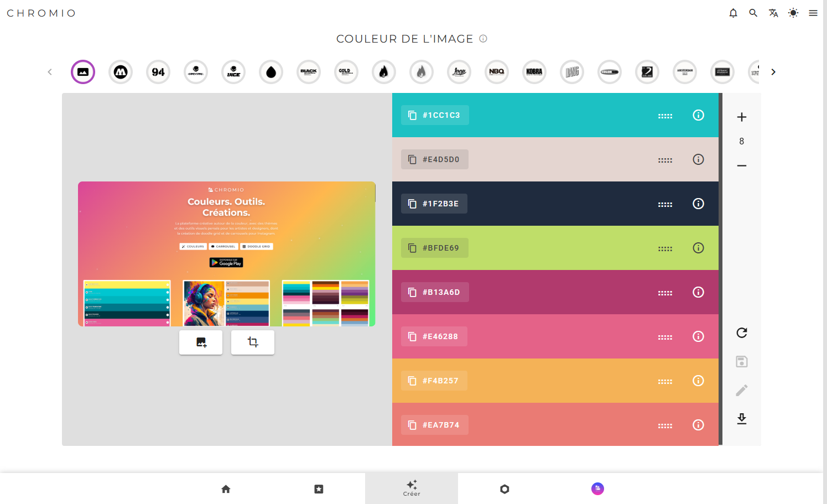Select the Black brand palette
The image size is (827, 504).
click(309, 72)
